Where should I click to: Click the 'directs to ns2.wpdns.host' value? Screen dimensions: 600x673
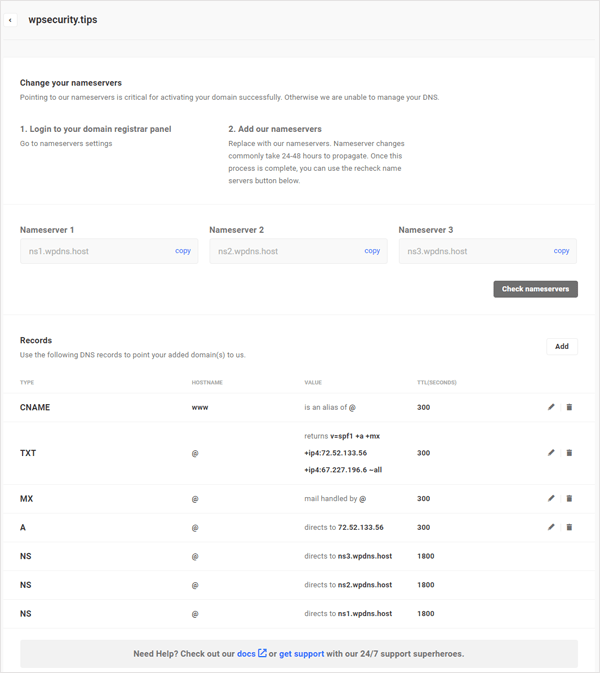tap(348, 585)
